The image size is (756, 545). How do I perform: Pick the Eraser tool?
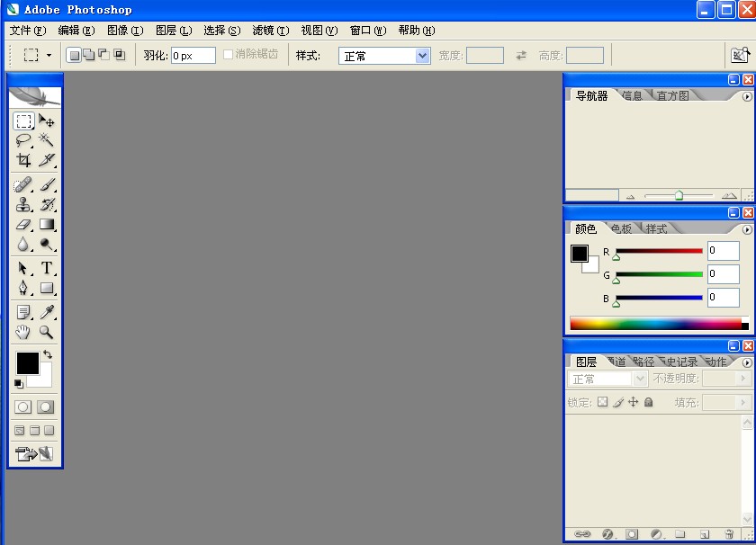[23, 224]
